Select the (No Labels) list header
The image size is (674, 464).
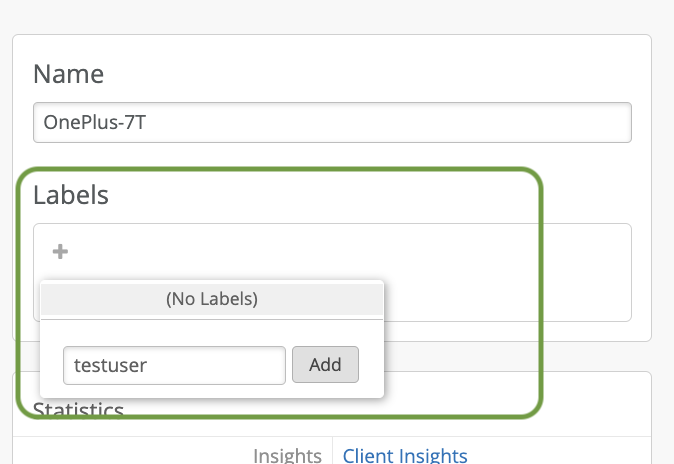point(212,300)
